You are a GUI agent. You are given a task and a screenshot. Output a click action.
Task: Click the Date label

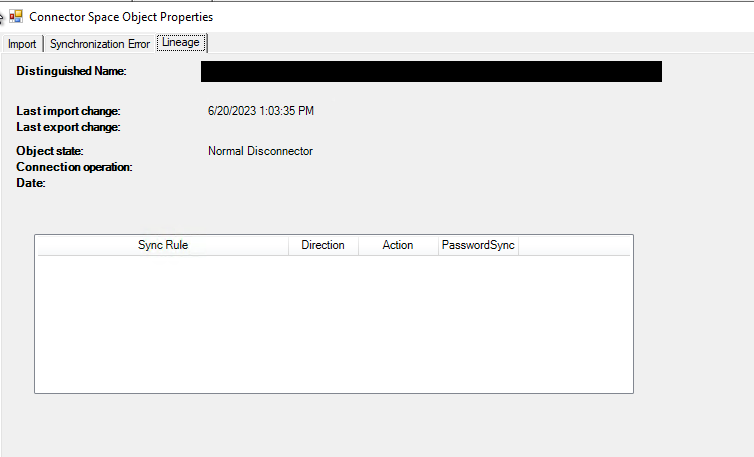[31, 183]
